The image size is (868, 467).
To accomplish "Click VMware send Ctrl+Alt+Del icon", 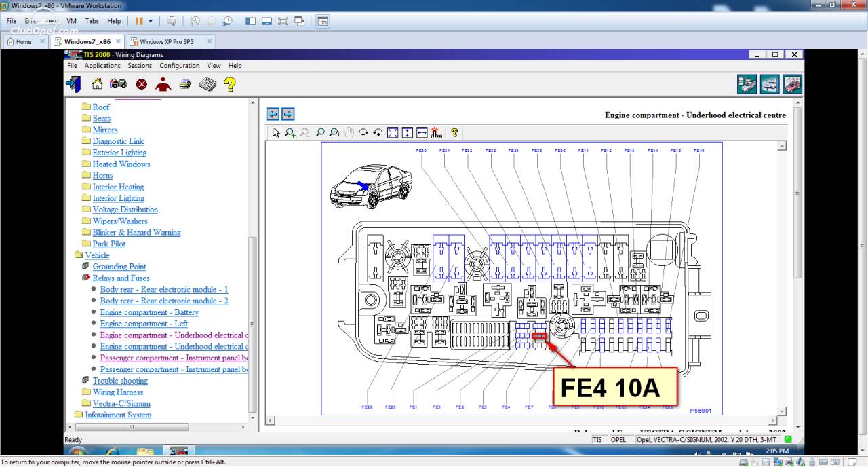I will [x=172, y=21].
